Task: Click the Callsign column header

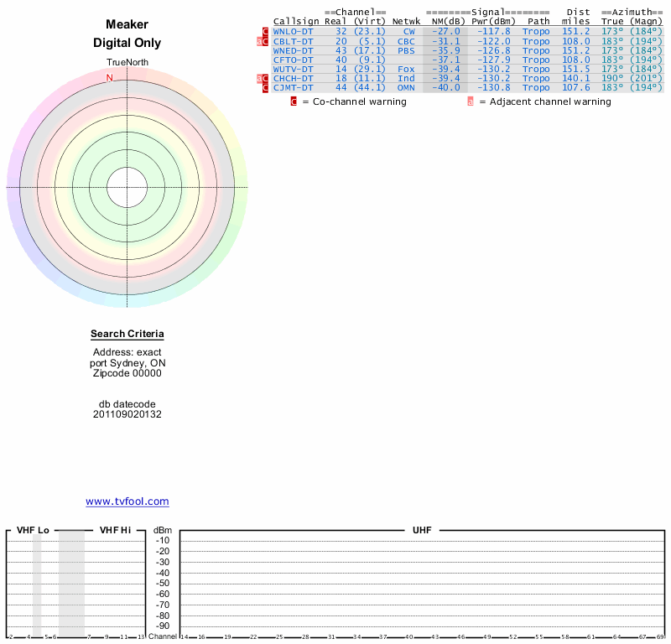Action: click(x=296, y=22)
